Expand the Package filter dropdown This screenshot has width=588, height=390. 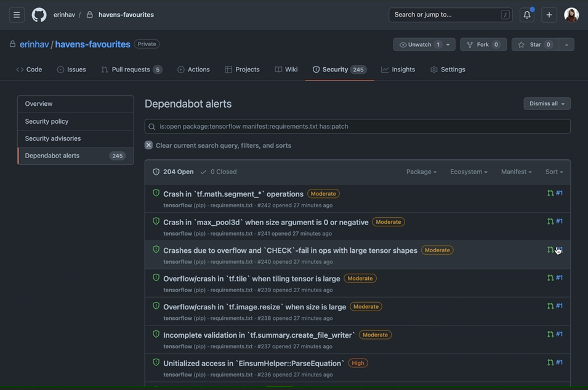pyautogui.click(x=421, y=172)
